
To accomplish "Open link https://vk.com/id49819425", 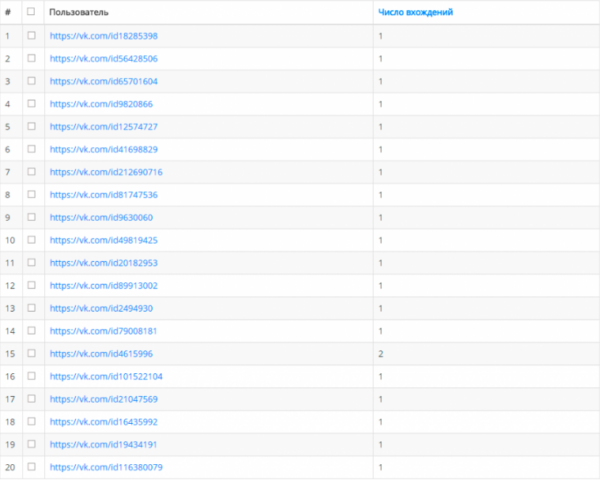I will [x=104, y=240].
